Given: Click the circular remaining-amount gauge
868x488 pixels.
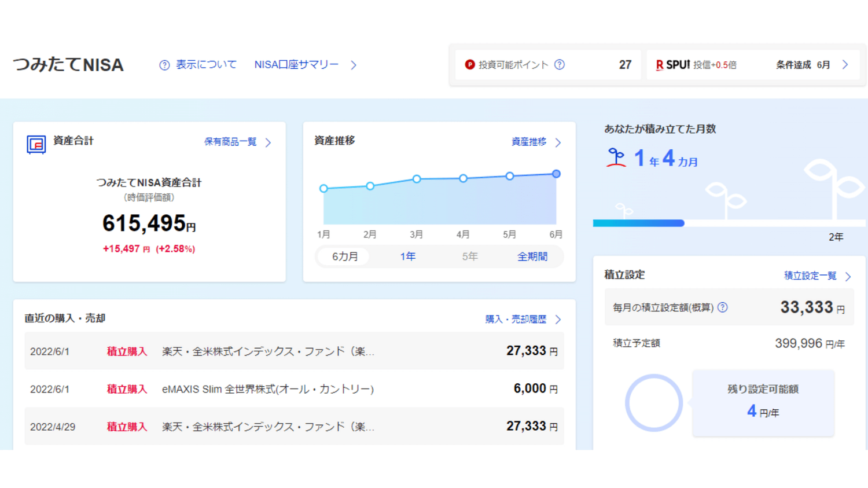Looking at the screenshot, I should click(654, 403).
